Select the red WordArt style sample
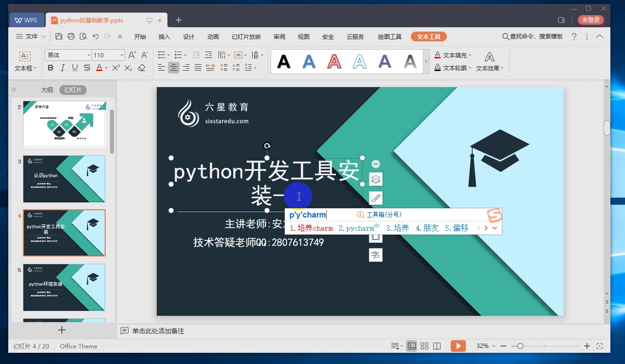 [334, 61]
